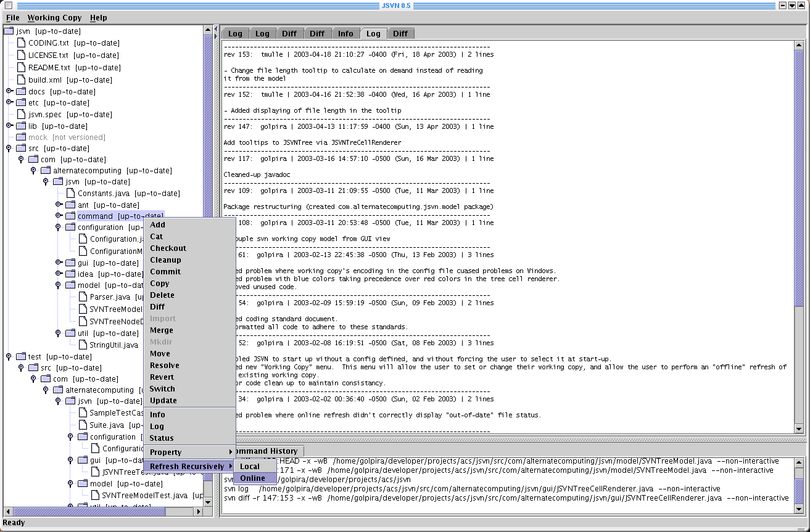The width and height of the screenshot is (810, 532).
Task: Click the Command History tab
Action: 270,451
